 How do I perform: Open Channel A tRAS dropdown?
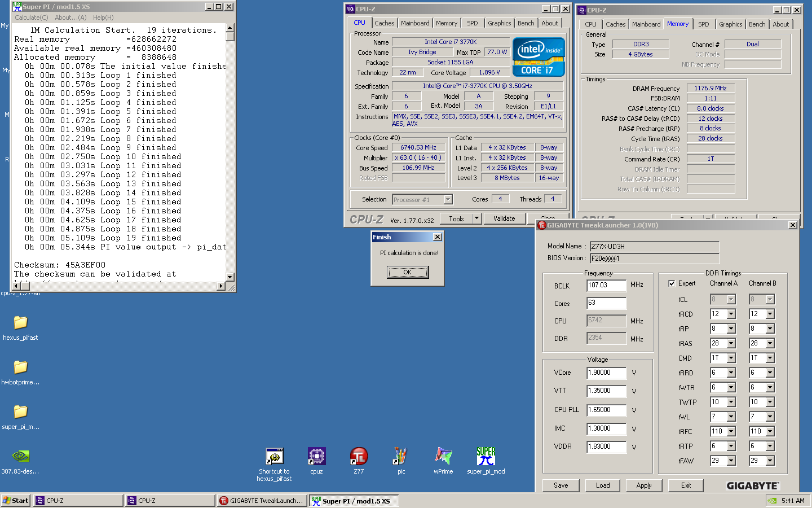click(731, 343)
